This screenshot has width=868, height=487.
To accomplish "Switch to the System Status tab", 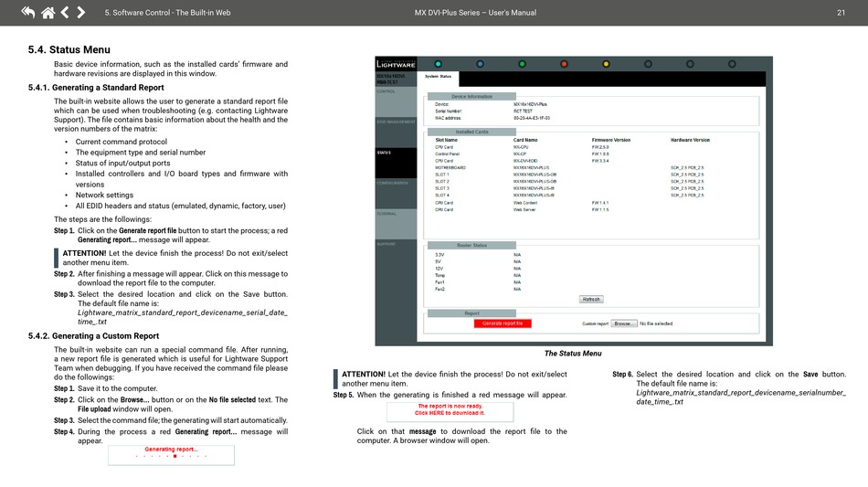I will pos(439,77).
